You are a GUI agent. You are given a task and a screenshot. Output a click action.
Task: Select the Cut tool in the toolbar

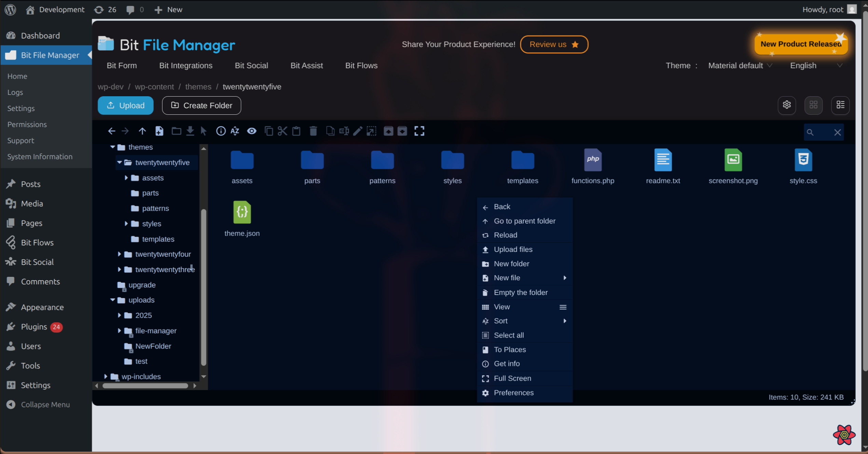point(283,131)
